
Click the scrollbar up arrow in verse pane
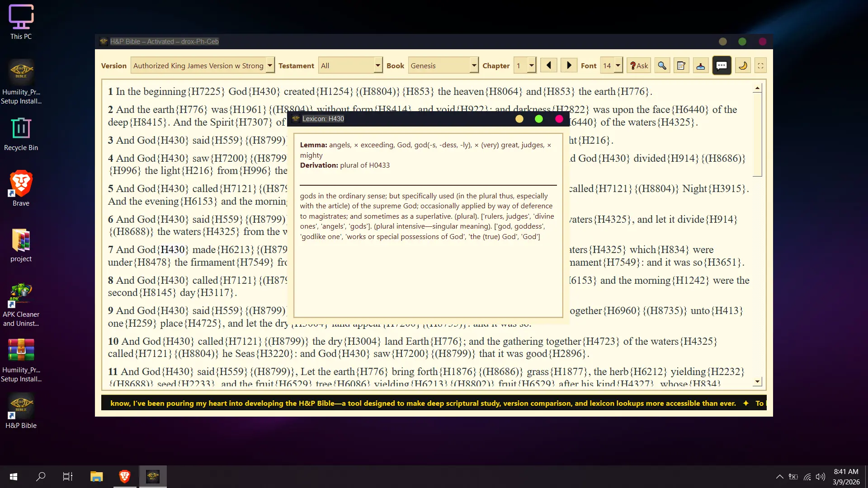coord(757,88)
